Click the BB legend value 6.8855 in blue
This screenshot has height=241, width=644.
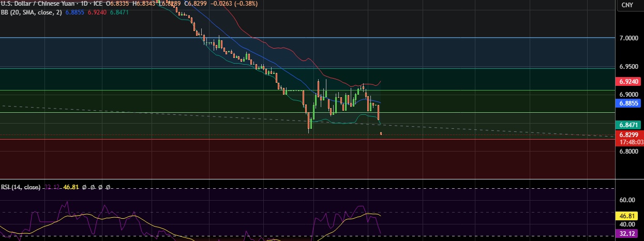coord(76,12)
